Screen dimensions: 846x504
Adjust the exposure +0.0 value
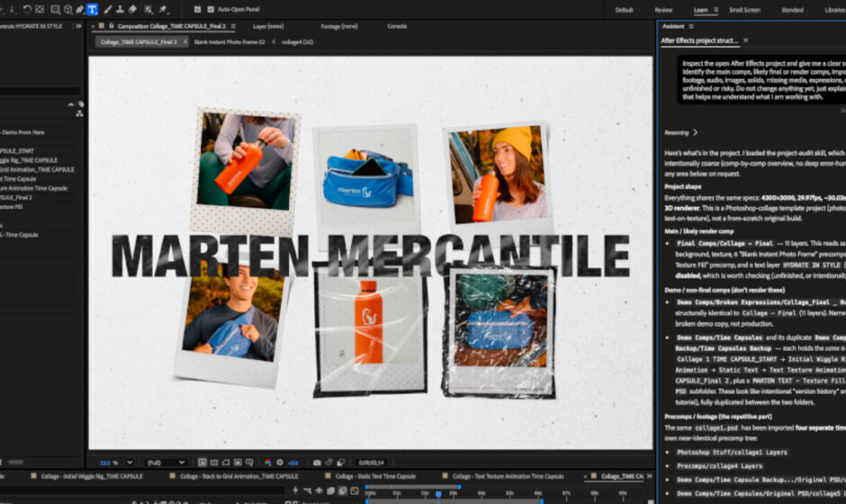click(x=293, y=463)
